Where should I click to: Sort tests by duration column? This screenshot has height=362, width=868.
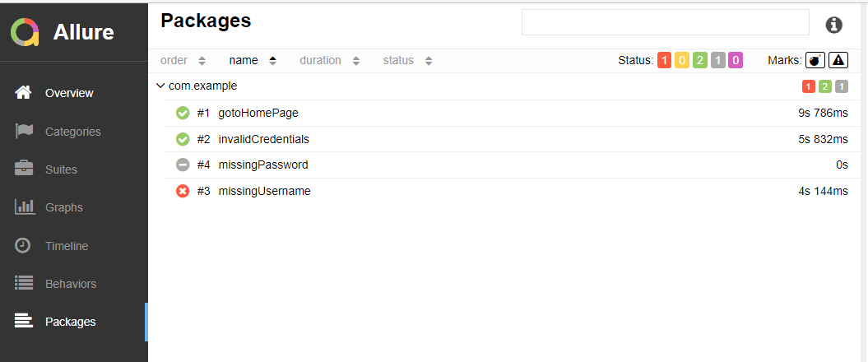tap(329, 60)
